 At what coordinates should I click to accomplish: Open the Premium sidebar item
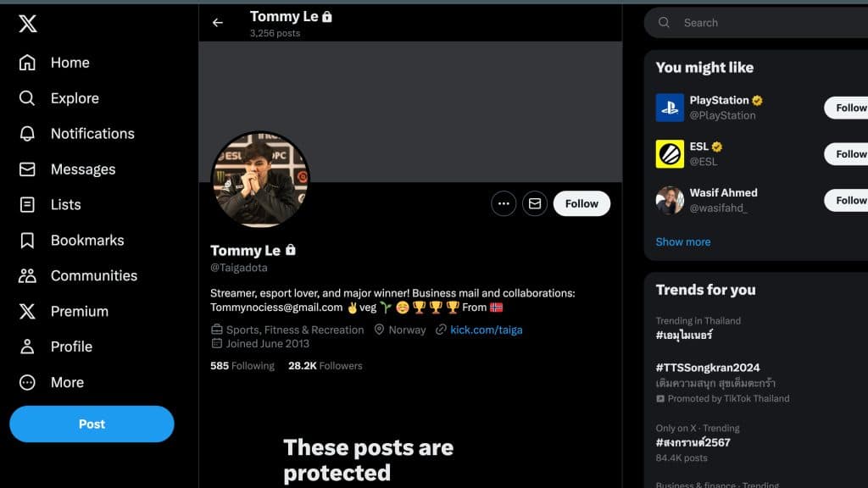tap(63, 311)
